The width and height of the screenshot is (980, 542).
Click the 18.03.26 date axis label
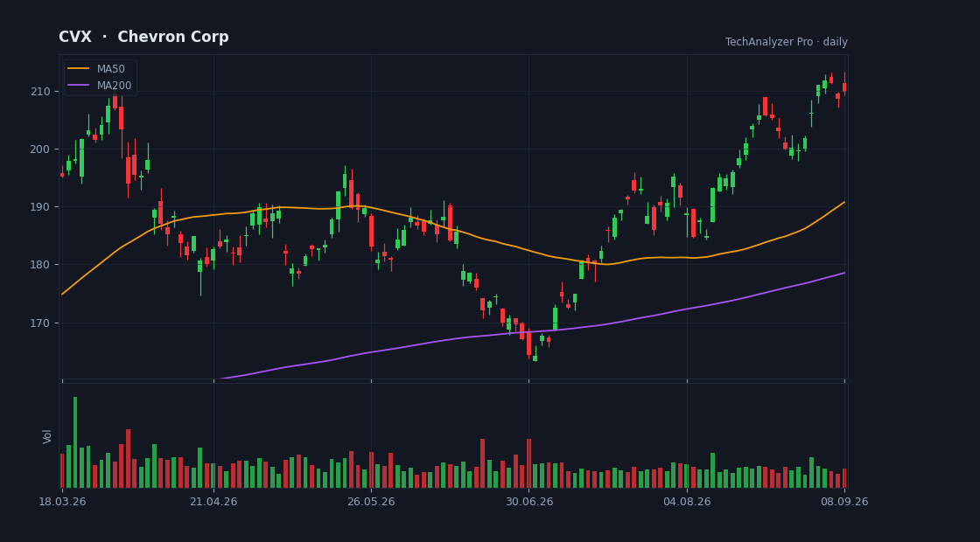(x=62, y=502)
